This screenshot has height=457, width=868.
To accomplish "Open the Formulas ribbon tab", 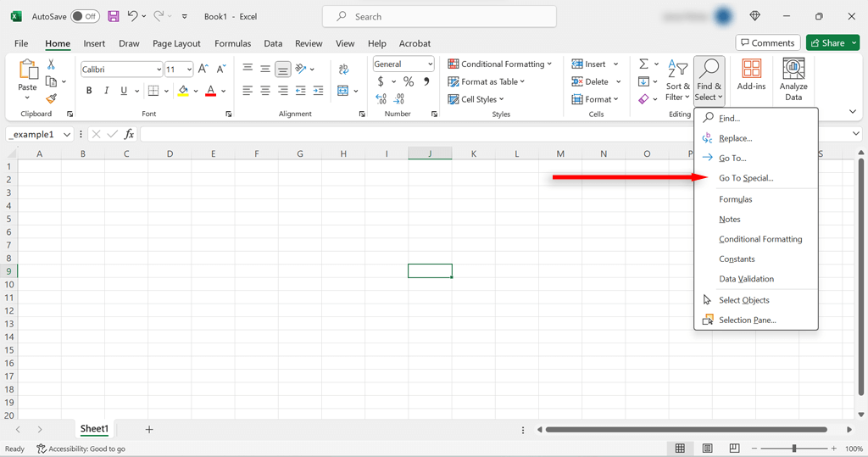I will click(x=232, y=43).
